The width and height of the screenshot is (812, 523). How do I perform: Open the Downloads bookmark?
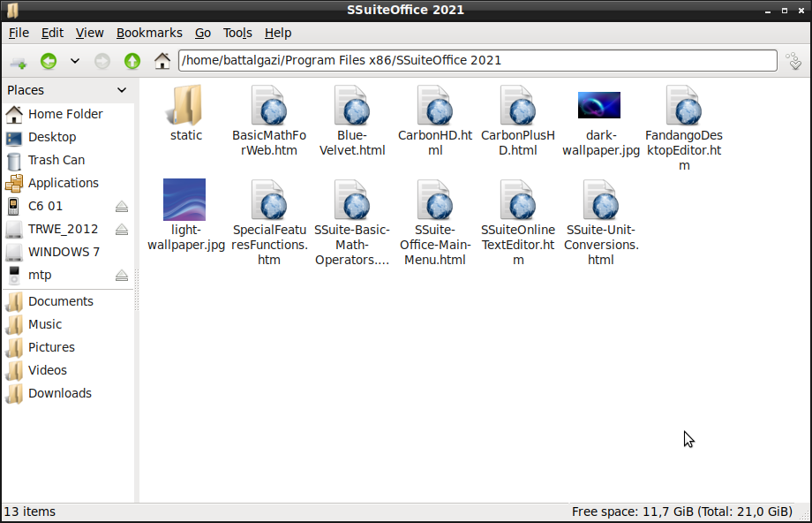pyautogui.click(x=67, y=393)
